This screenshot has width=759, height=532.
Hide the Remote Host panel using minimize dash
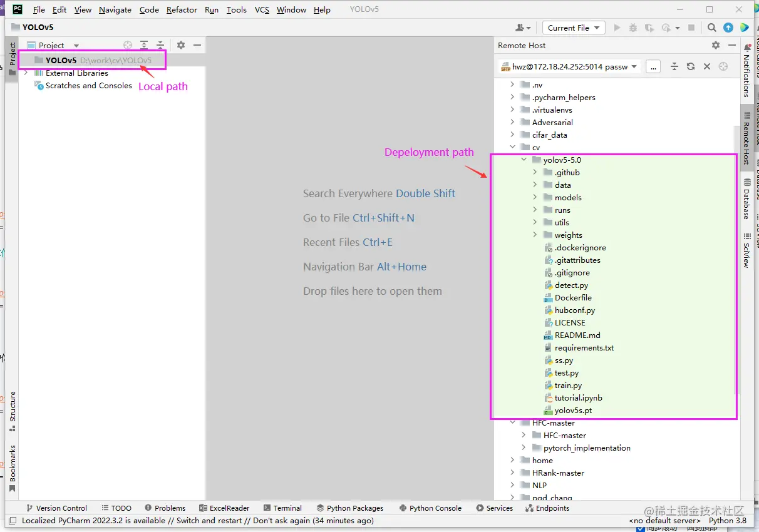click(x=731, y=45)
